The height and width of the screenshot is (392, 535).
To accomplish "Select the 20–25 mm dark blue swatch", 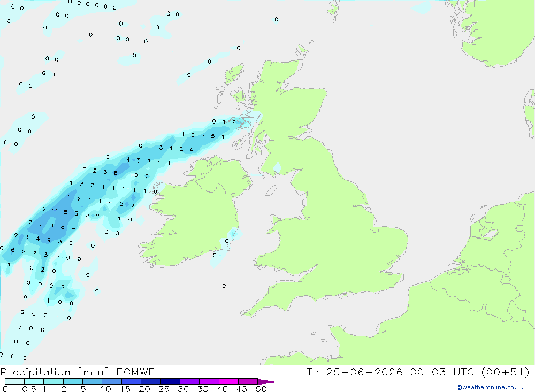I will pos(150,381).
